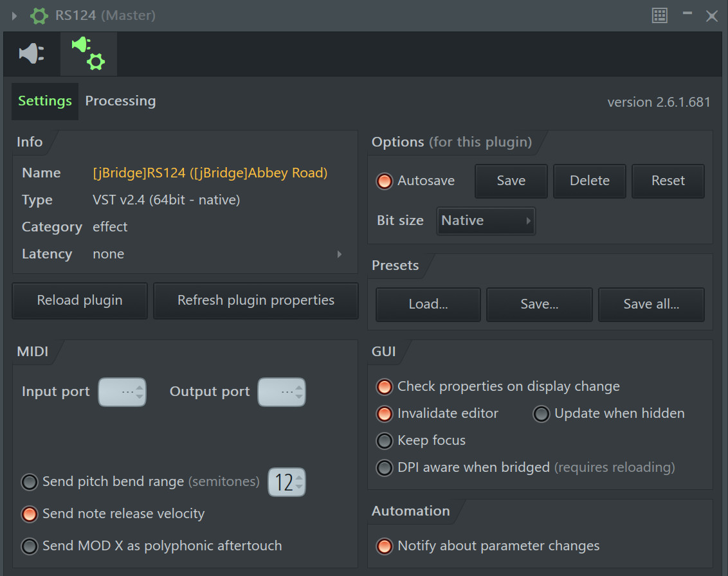Click the Load... preset button
Viewport: 728px width, 576px height.
(428, 305)
